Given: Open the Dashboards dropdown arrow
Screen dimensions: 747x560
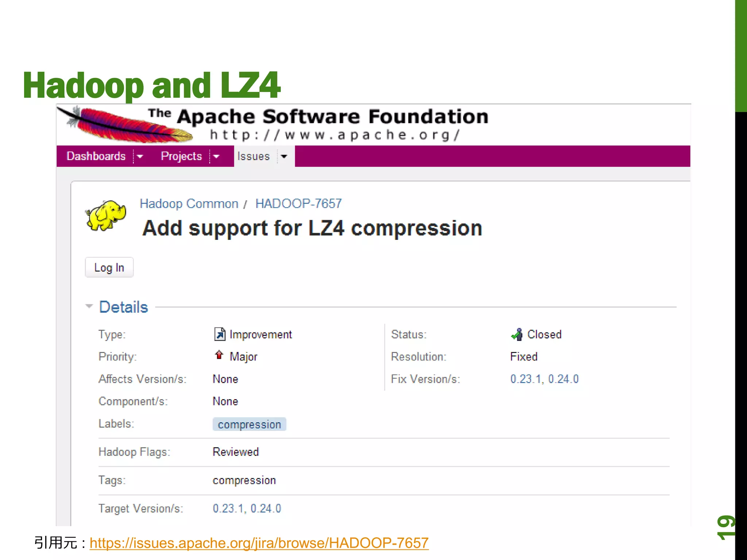Looking at the screenshot, I should pyautogui.click(x=140, y=156).
